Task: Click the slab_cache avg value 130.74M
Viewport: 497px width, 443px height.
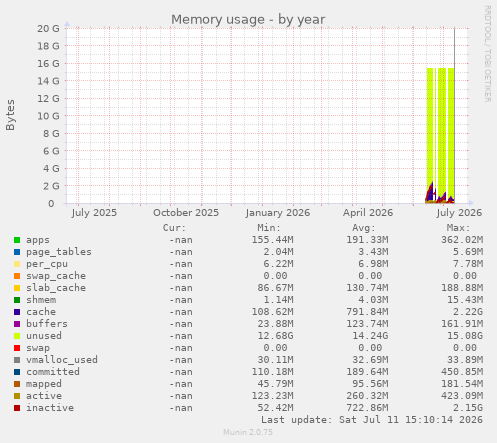Action: tap(367, 288)
